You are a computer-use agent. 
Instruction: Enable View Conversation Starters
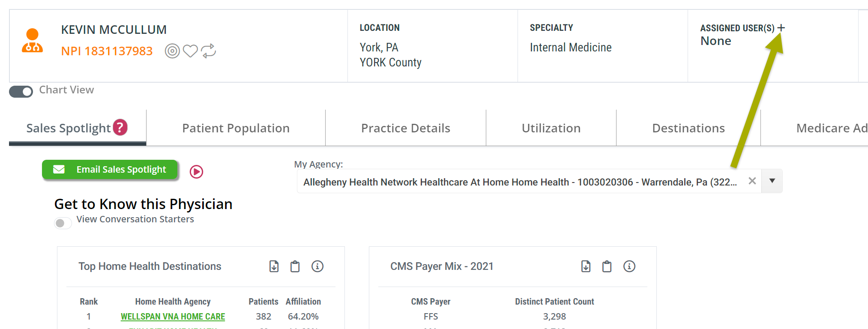tap(63, 223)
